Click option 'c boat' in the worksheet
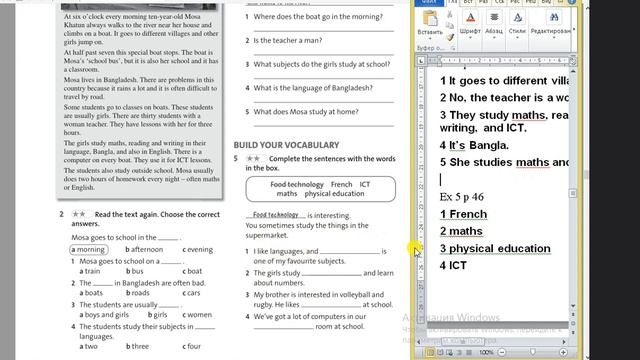640x360 pixels. pos(192,271)
